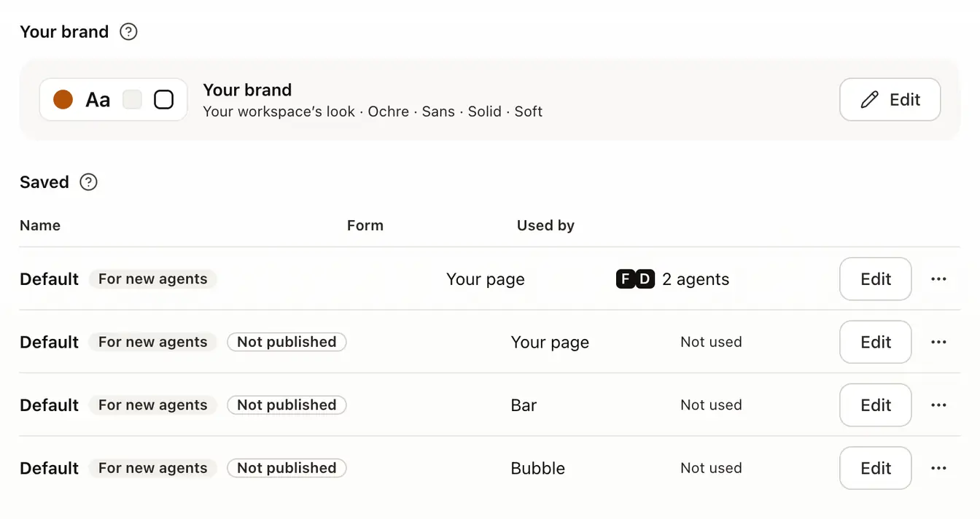This screenshot has width=980, height=519.
Task: Click the Bubble form cell
Action: pyautogui.click(x=538, y=468)
